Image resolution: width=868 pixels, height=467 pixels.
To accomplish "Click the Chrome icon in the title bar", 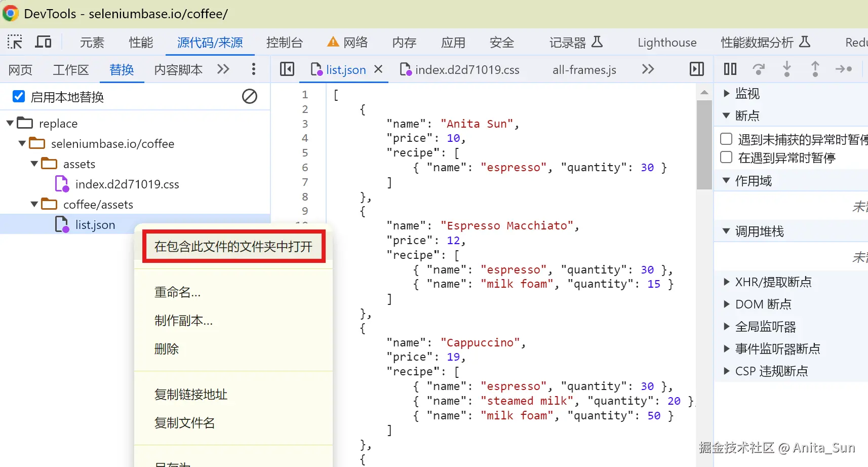I will pyautogui.click(x=11, y=14).
